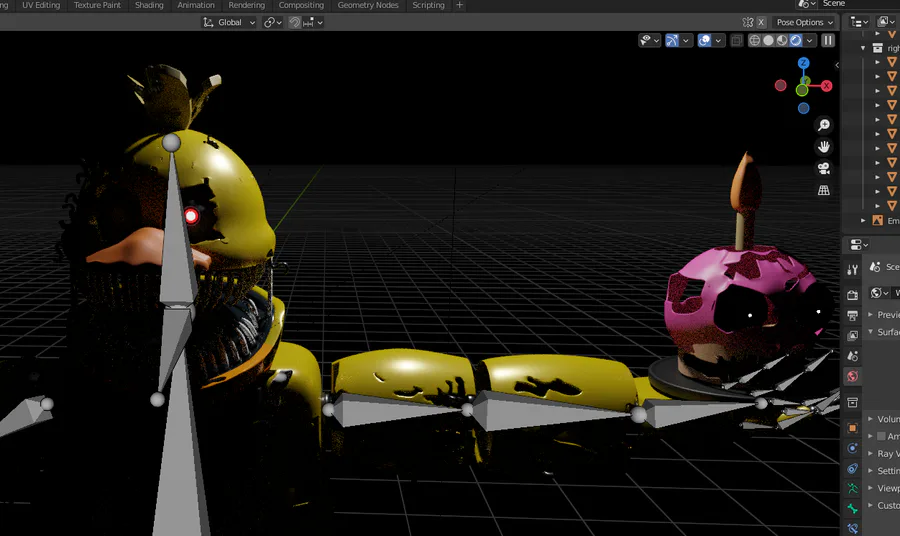Click the red X axis gizmo ball

pyautogui.click(x=826, y=86)
